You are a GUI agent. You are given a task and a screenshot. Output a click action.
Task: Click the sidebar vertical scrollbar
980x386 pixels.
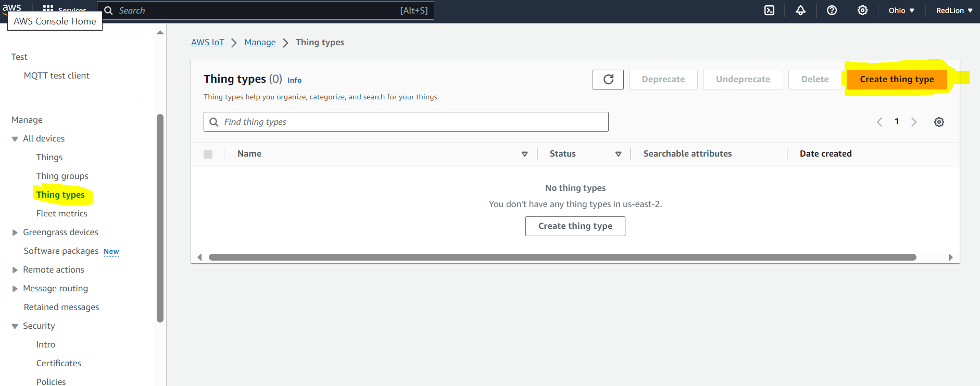coord(160,218)
